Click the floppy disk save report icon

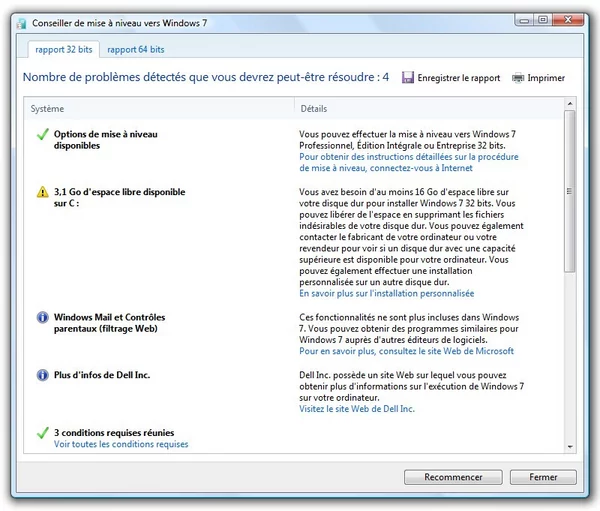click(x=408, y=78)
